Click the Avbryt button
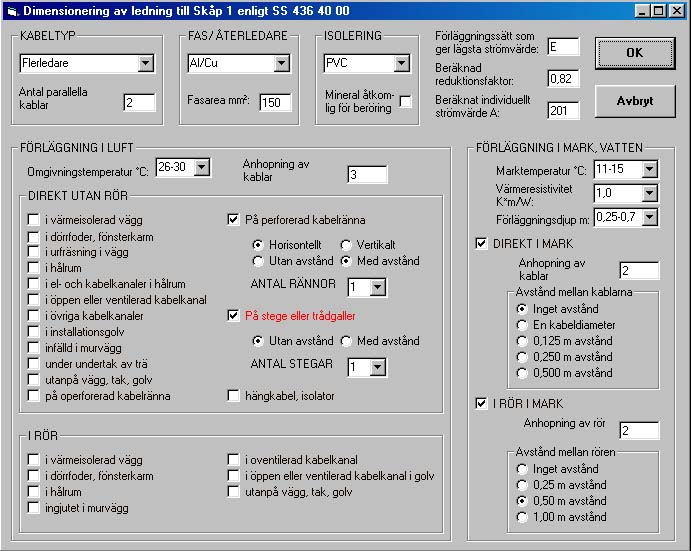Screen dimensions: 692x551 coord(635,101)
